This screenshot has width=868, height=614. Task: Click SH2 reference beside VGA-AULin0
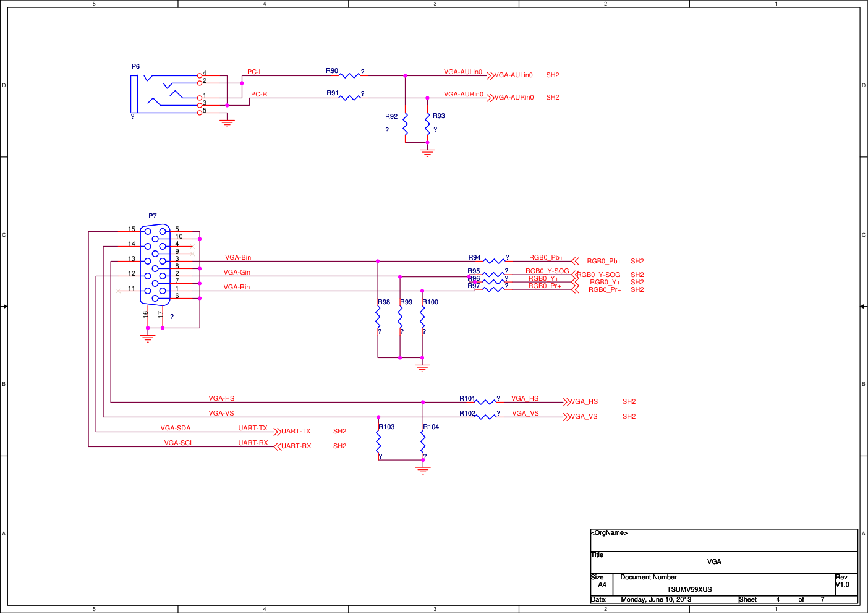point(553,75)
